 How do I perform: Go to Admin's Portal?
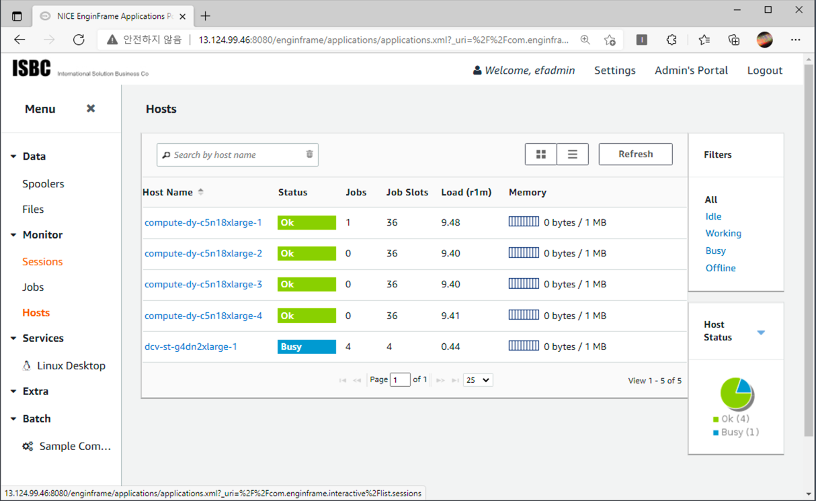pos(691,70)
